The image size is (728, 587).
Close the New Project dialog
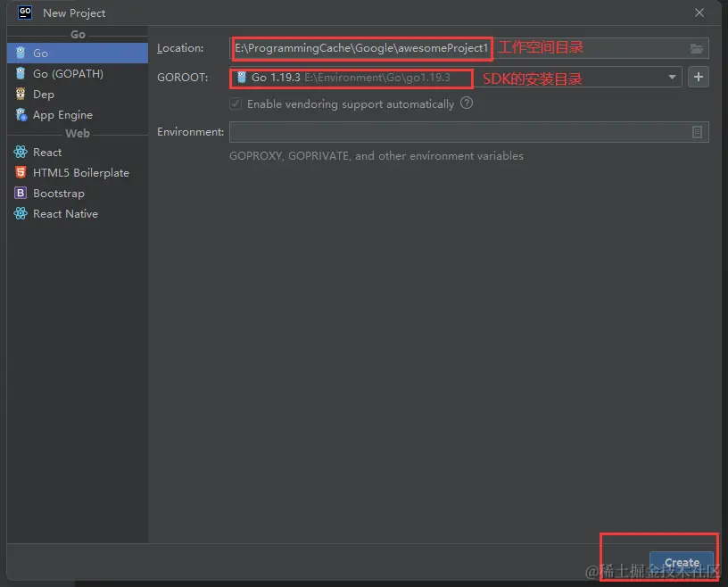pos(699,12)
